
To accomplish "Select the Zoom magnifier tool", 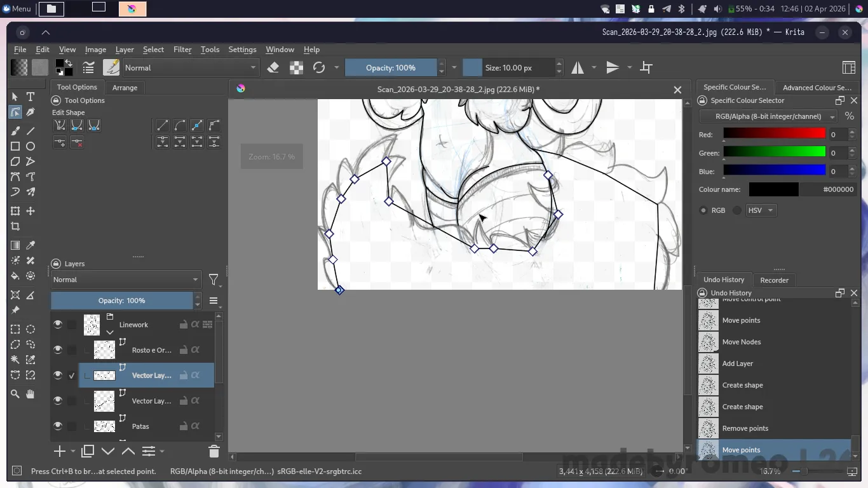I will point(15,394).
